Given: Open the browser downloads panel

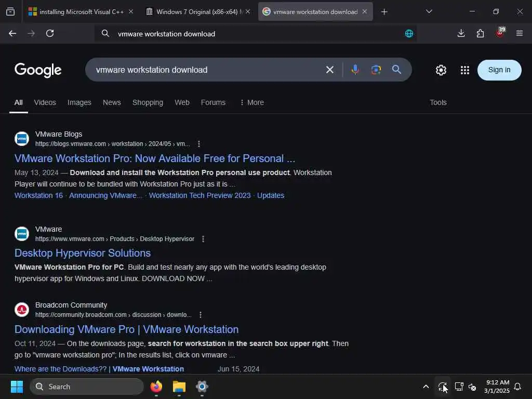Looking at the screenshot, I should [461, 33].
